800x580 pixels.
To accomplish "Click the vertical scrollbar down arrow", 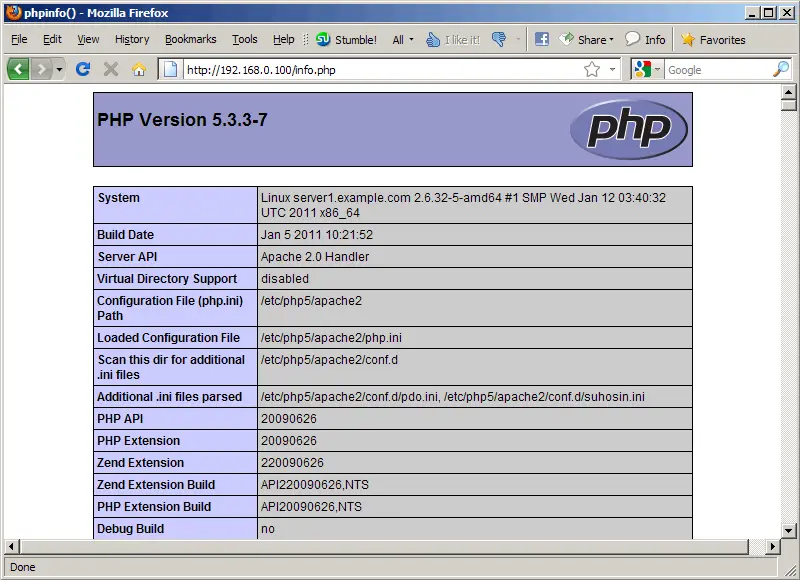I will click(788, 531).
